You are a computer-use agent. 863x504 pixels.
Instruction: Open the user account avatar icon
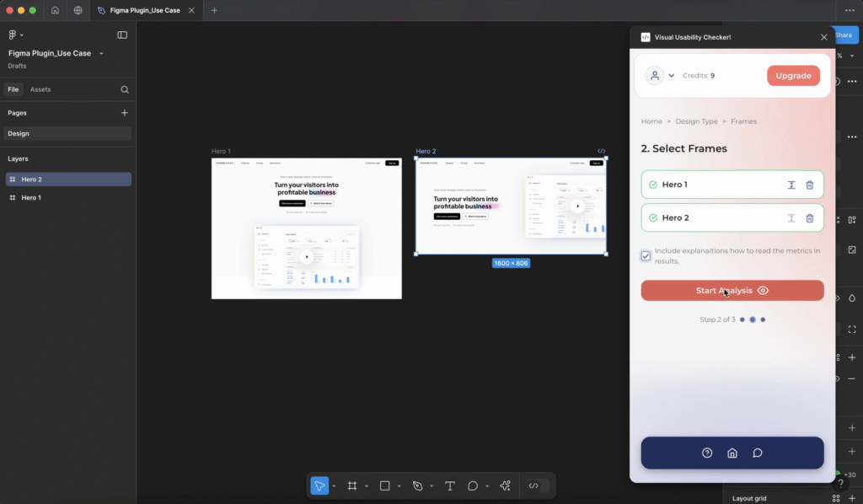tap(654, 75)
